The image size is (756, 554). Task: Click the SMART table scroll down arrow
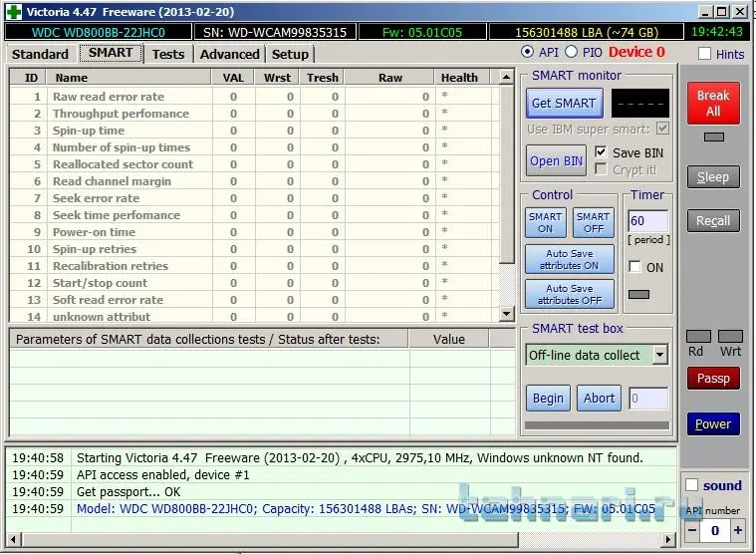point(506,315)
